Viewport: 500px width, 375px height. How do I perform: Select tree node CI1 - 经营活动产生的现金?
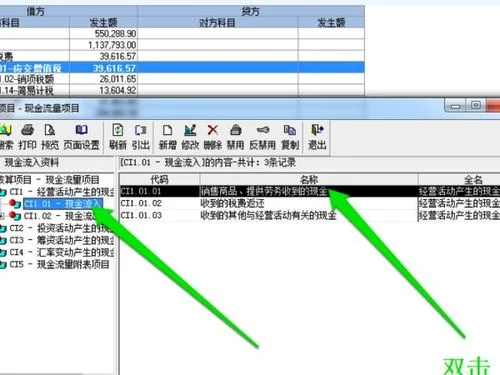(62, 192)
